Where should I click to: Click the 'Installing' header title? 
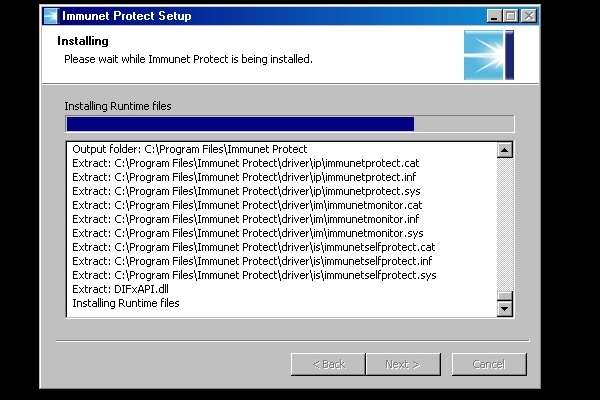83,41
